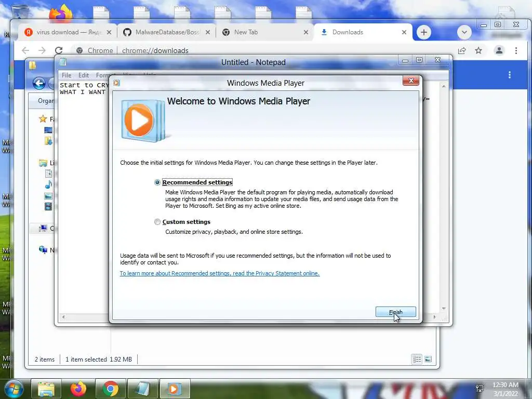Click Chrome's forward navigation arrow

click(x=42, y=50)
